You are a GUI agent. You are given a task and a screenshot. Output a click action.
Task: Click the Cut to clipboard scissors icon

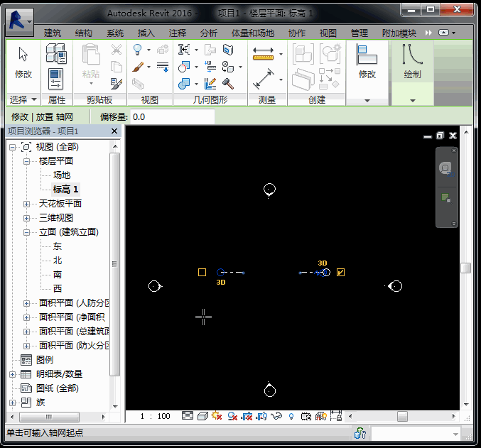[117, 50]
